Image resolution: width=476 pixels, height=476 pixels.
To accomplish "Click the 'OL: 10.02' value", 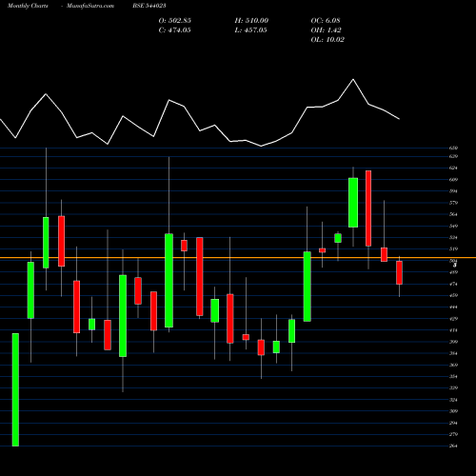I will (327, 40).
